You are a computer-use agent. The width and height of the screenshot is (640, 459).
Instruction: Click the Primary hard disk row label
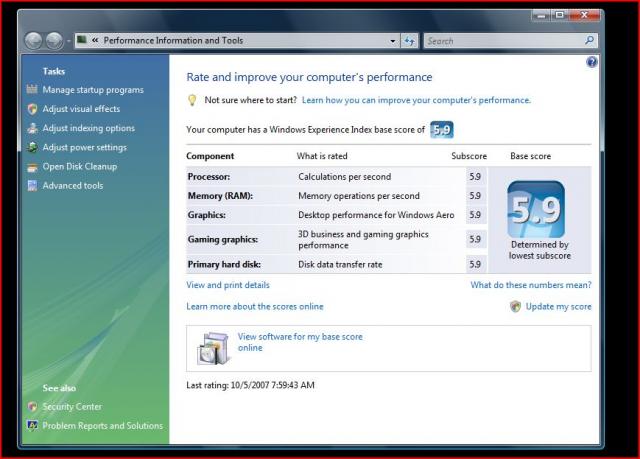pyautogui.click(x=224, y=264)
